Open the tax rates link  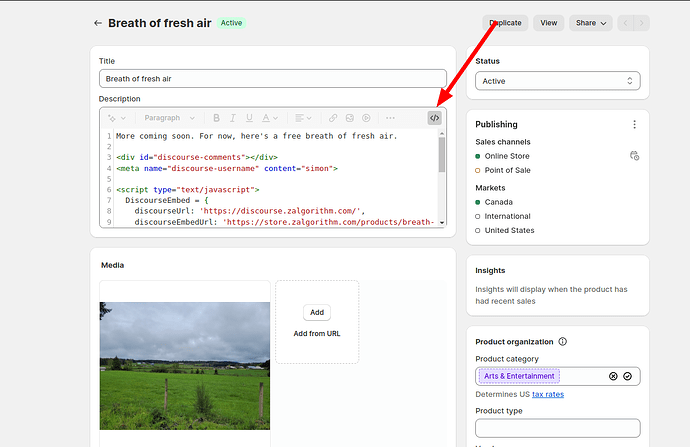click(548, 394)
